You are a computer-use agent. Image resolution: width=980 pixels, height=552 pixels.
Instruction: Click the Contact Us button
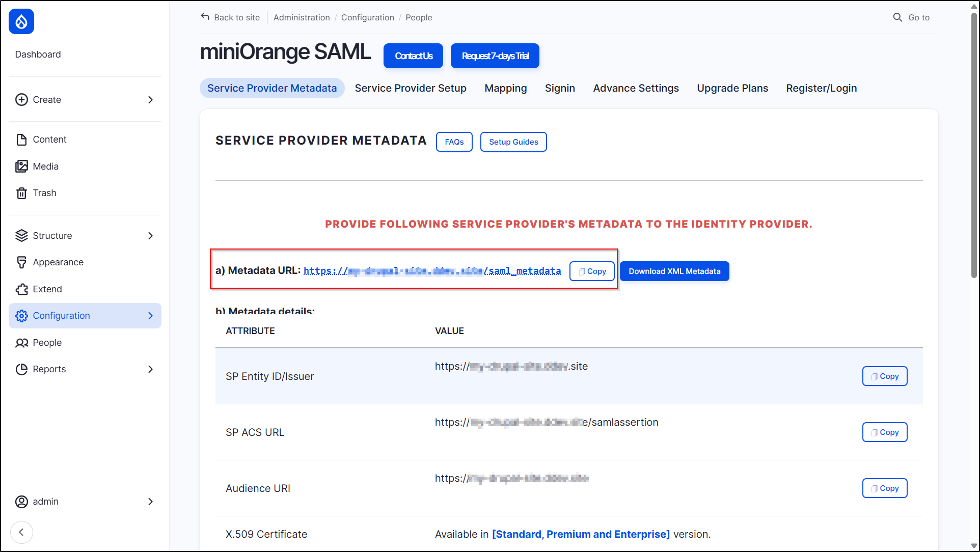pyautogui.click(x=413, y=56)
